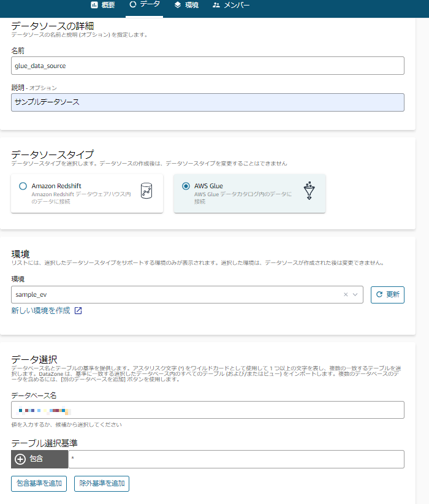Viewport: 429px width, 504px height.
Task: Click the AWS Glue funnel icon
Action: tap(309, 191)
